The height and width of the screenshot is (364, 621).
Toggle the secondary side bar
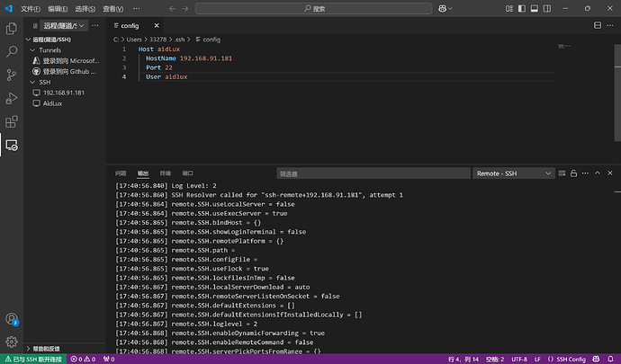click(x=547, y=9)
